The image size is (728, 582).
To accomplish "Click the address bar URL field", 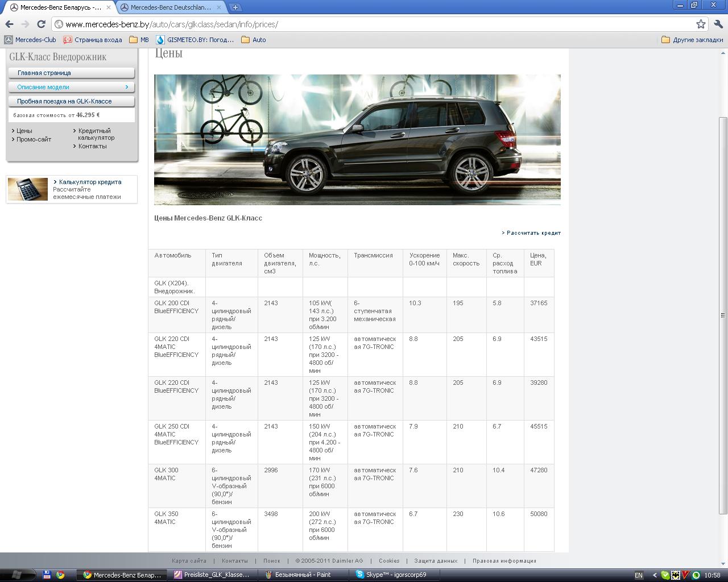I will [370, 24].
